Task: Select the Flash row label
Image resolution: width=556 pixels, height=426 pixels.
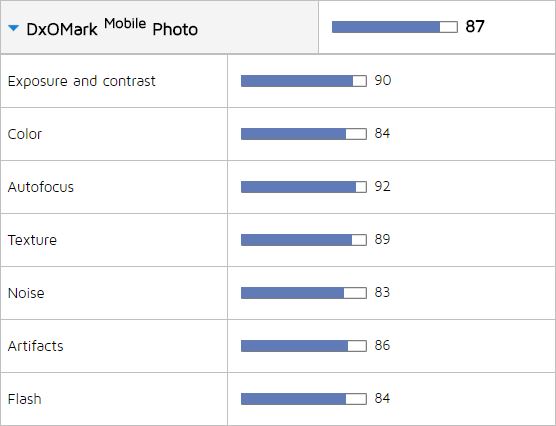Action: [x=24, y=399]
